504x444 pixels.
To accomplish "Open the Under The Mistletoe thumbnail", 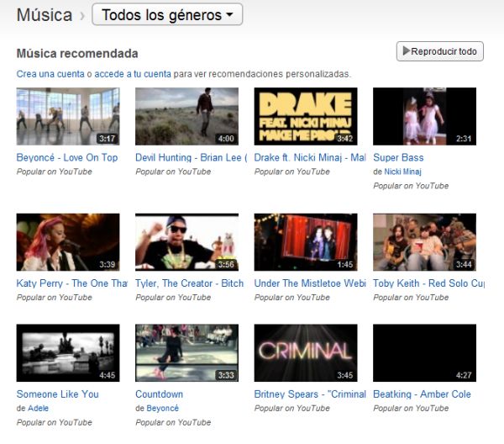I will point(306,242).
